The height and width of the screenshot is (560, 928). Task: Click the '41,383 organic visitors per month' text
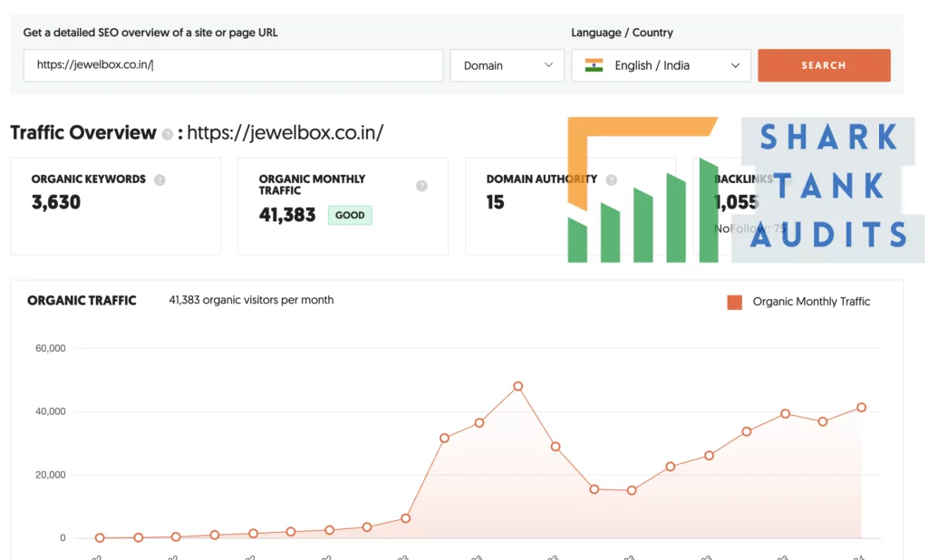tap(252, 300)
